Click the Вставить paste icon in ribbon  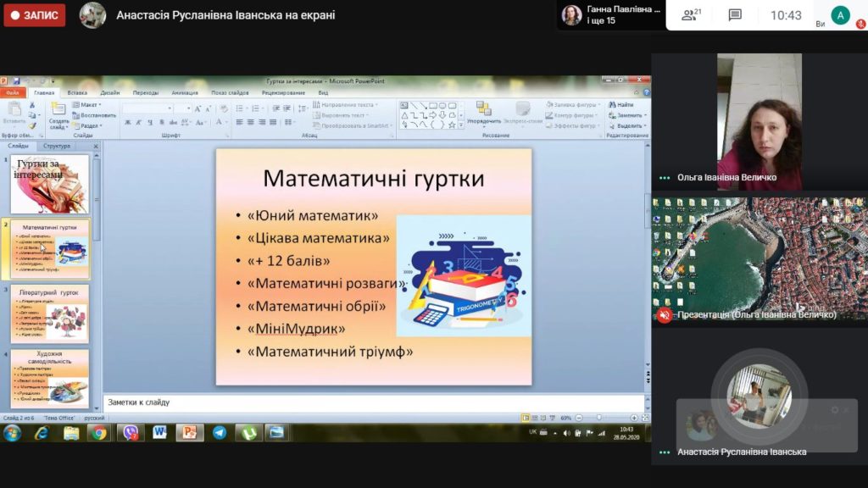pyautogui.click(x=14, y=109)
